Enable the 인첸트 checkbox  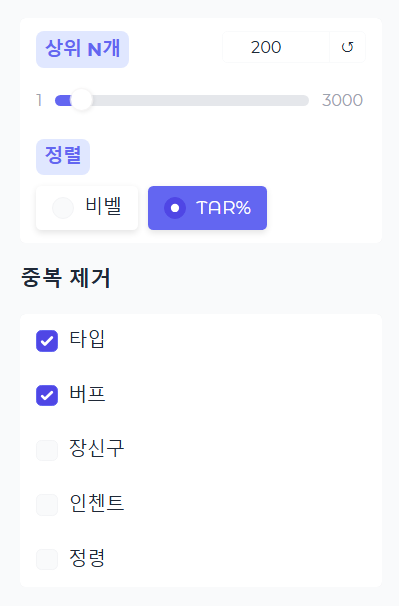coord(47,505)
